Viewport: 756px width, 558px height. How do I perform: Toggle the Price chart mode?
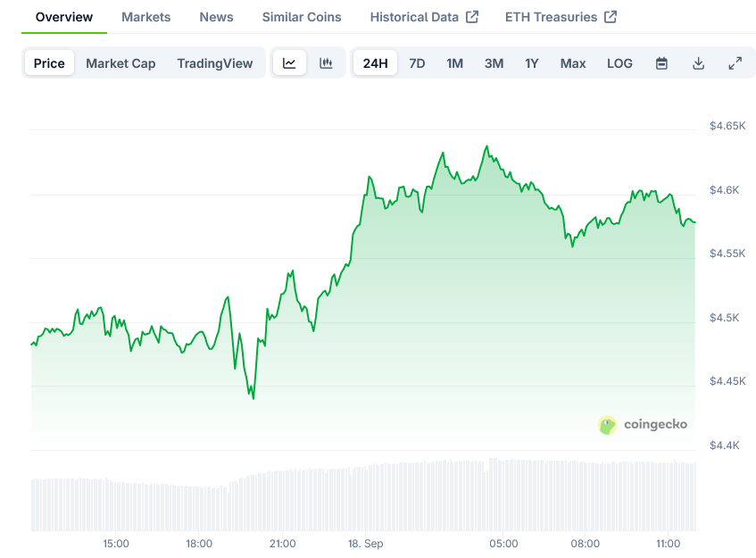(x=49, y=62)
